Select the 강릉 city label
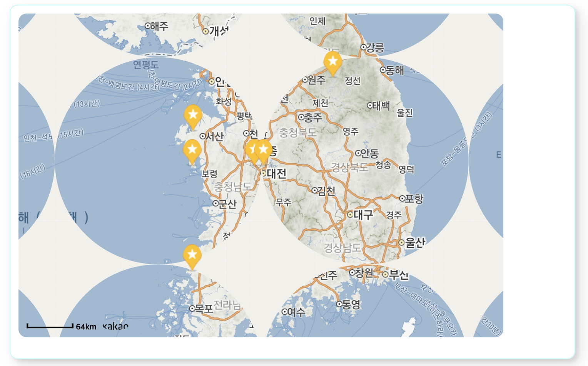This screenshot has width=588, height=366. (375, 48)
